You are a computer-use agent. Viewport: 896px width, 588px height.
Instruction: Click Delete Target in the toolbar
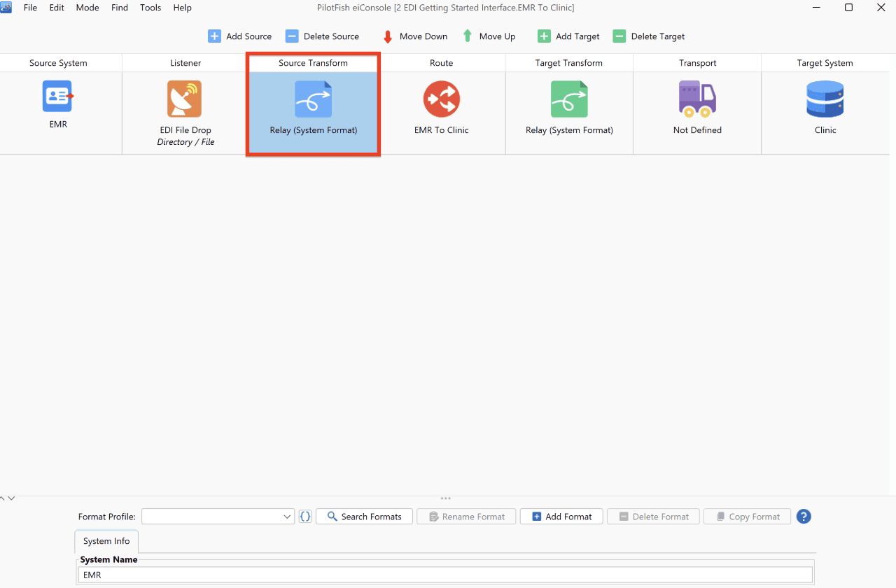(649, 36)
